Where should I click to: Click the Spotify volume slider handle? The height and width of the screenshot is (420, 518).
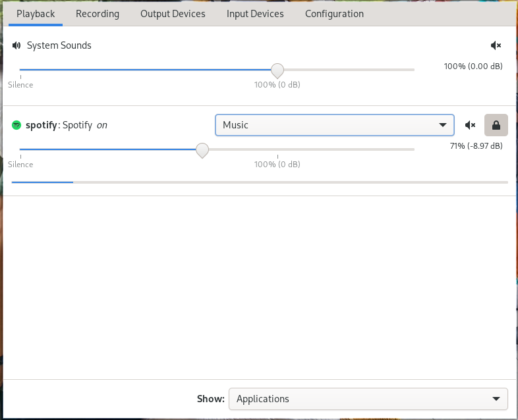pyautogui.click(x=202, y=150)
